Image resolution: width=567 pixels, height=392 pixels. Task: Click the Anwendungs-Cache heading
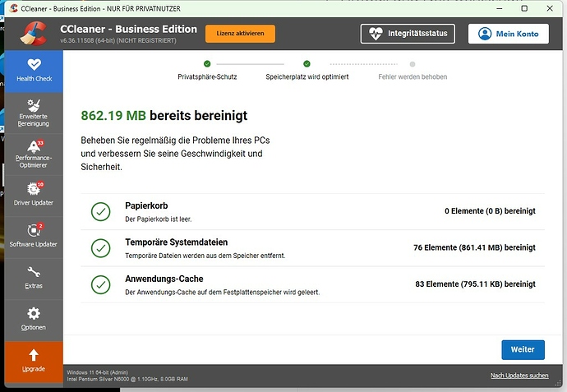pyautogui.click(x=164, y=279)
